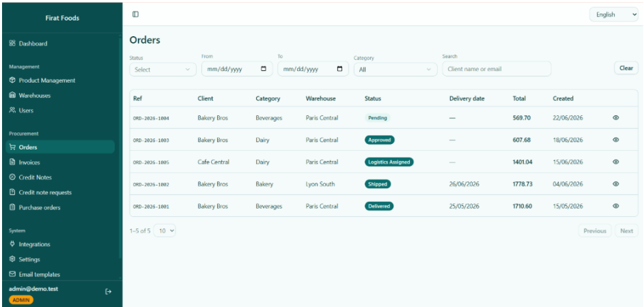The width and height of the screenshot is (644, 307).
Task: Click the Created column header
Action: 563,98
